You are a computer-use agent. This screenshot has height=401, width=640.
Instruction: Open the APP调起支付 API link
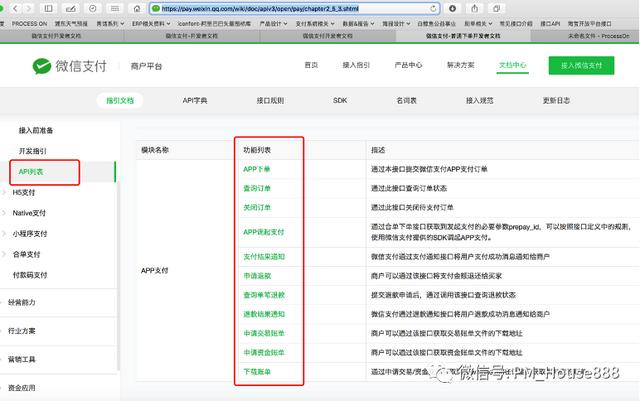(x=264, y=232)
